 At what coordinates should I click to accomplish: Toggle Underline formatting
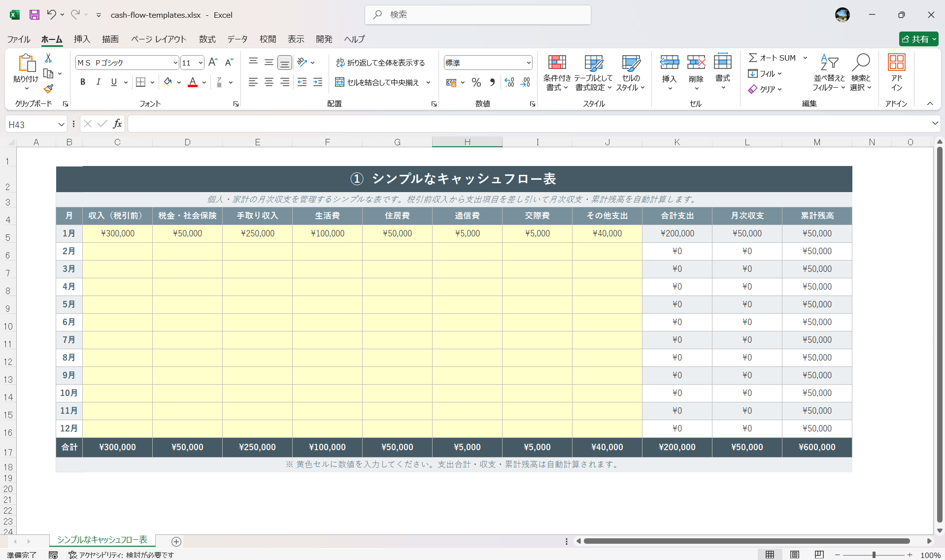[114, 82]
